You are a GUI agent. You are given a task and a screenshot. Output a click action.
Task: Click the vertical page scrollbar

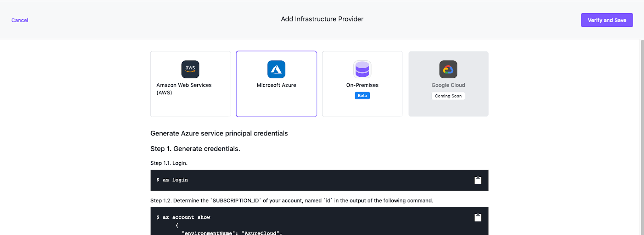click(642, 137)
